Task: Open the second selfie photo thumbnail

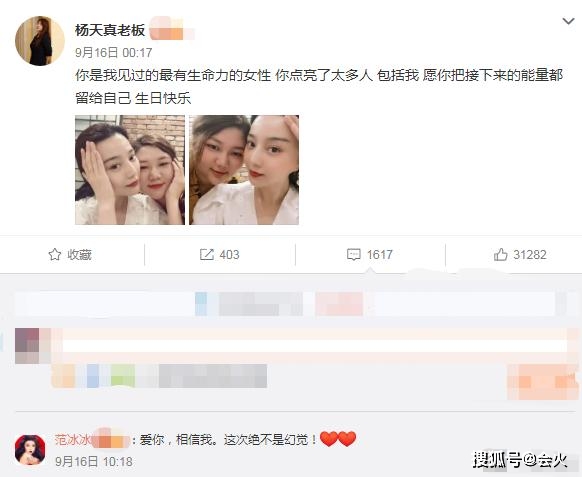Action: point(244,170)
